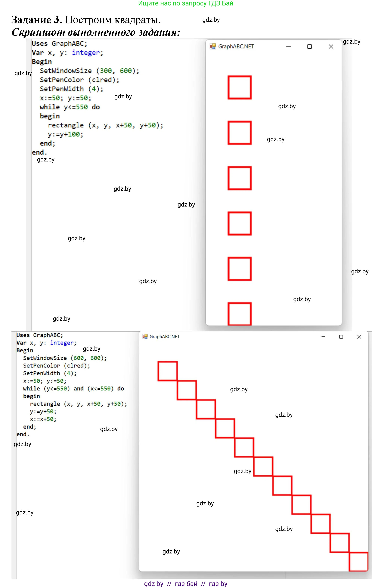Maximize the bottom GraphABC.NET window
The height and width of the screenshot is (588, 372).
(x=341, y=336)
